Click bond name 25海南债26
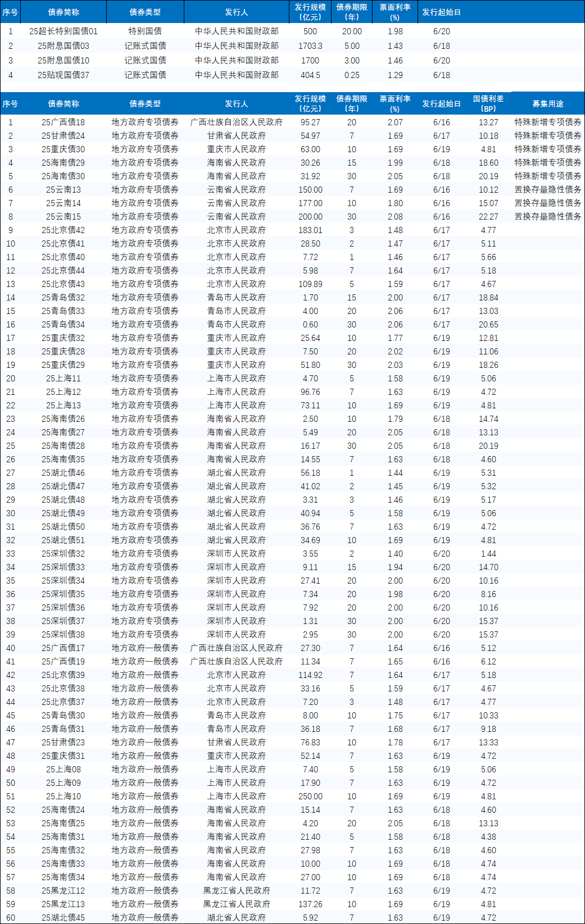 pyautogui.click(x=64, y=419)
